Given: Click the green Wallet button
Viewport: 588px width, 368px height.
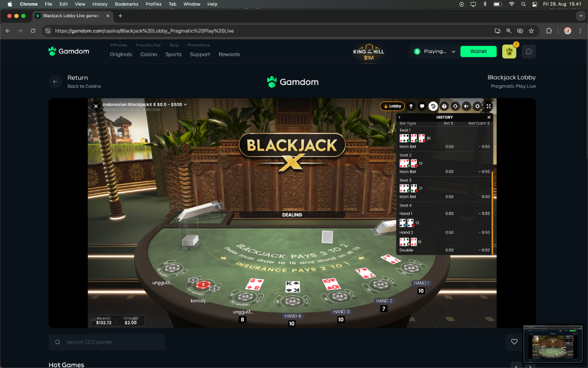Looking at the screenshot, I should coord(479,52).
